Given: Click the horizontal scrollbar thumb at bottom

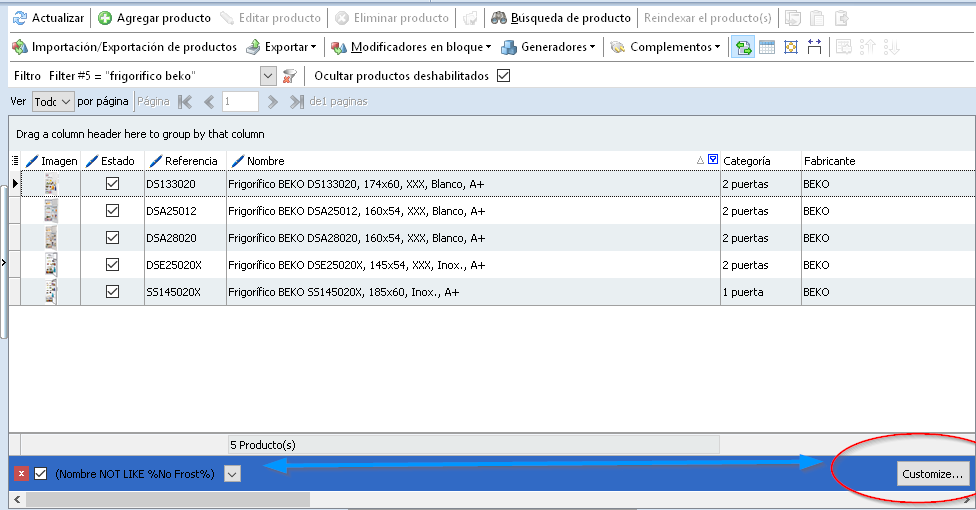Looking at the screenshot, I should (160, 498).
